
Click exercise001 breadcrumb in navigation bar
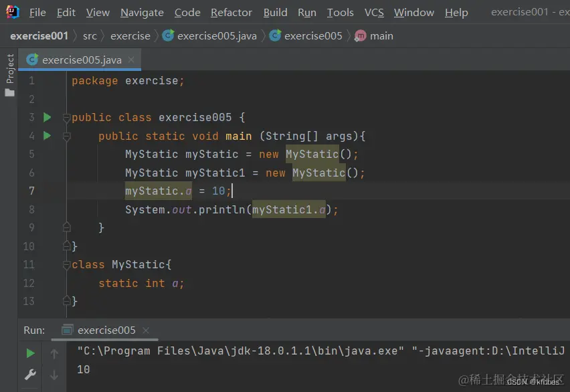click(39, 35)
